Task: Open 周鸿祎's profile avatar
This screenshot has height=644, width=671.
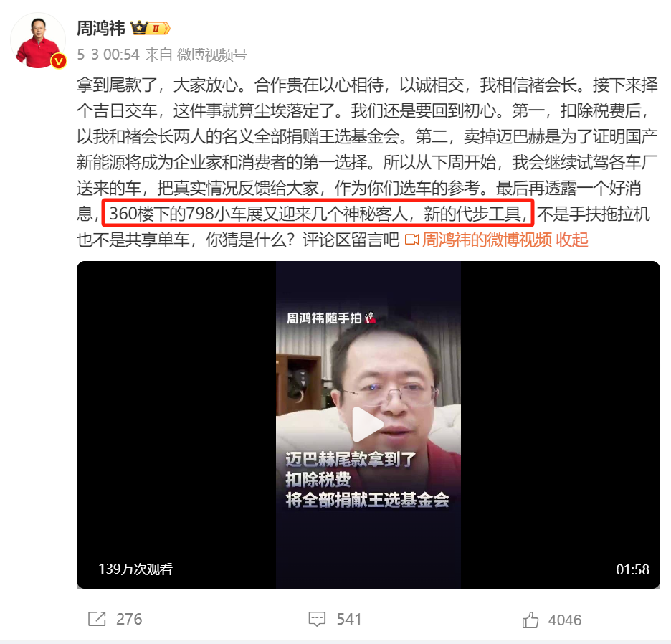Action: (38, 41)
